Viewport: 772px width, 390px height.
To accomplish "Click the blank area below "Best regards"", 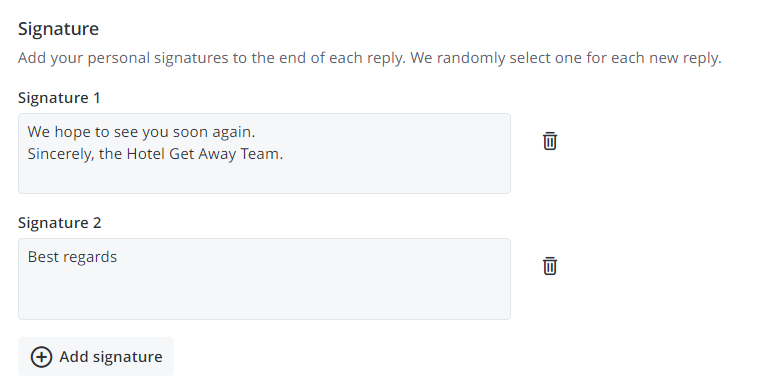I will tap(264, 293).
